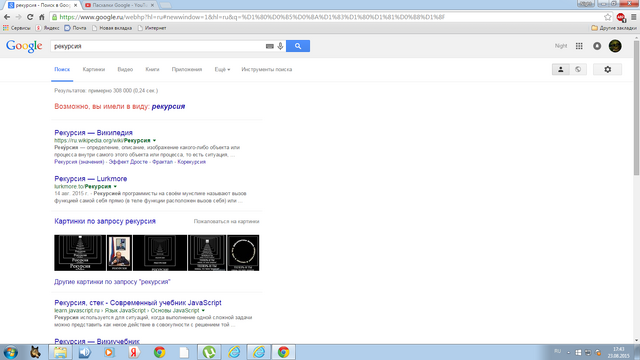
Task: Open the Сервисы bookmarks shortcut
Action: click(17, 28)
